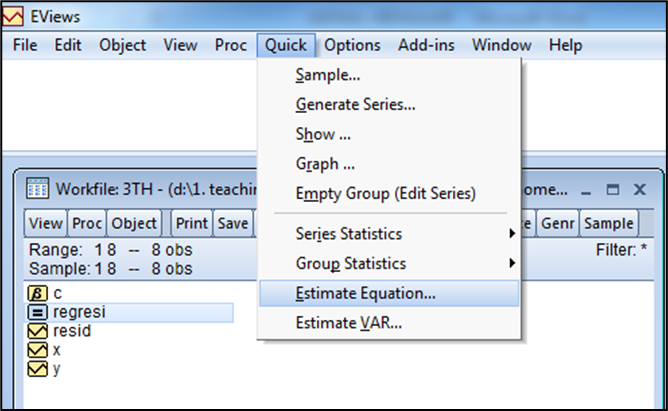
Task: Click the workfile Sample button
Action: (609, 223)
